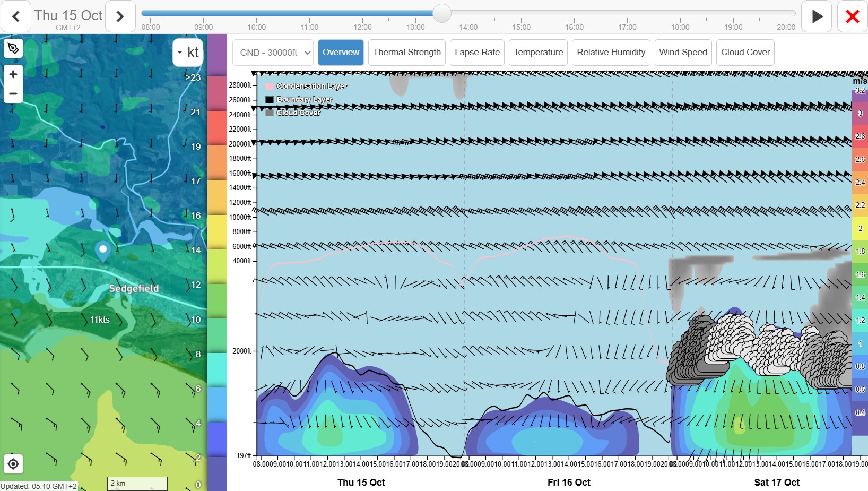Click the purple >23 wind scale swatch

(x=217, y=55)
